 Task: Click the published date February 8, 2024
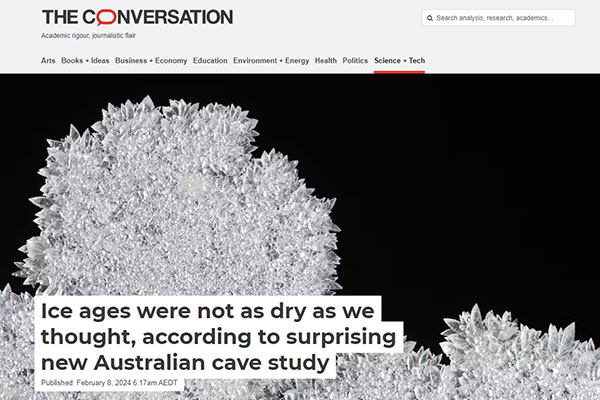coord(109,383)
